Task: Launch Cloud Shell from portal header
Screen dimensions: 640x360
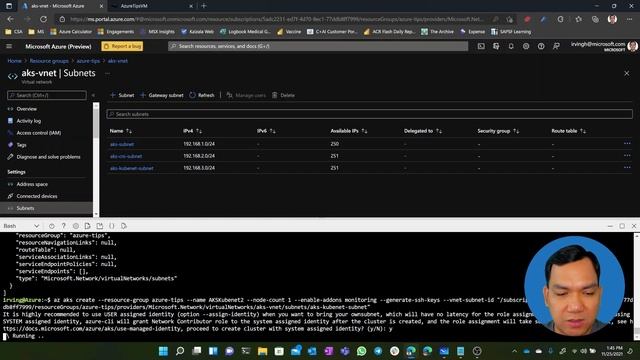Action: pyautogui.click(x=481, y=46)
